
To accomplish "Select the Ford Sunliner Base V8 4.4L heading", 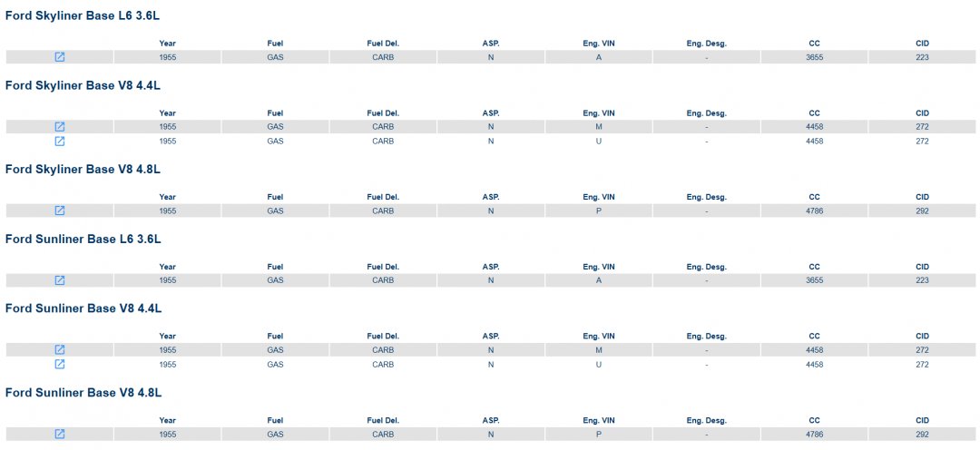I will [83, 308].
